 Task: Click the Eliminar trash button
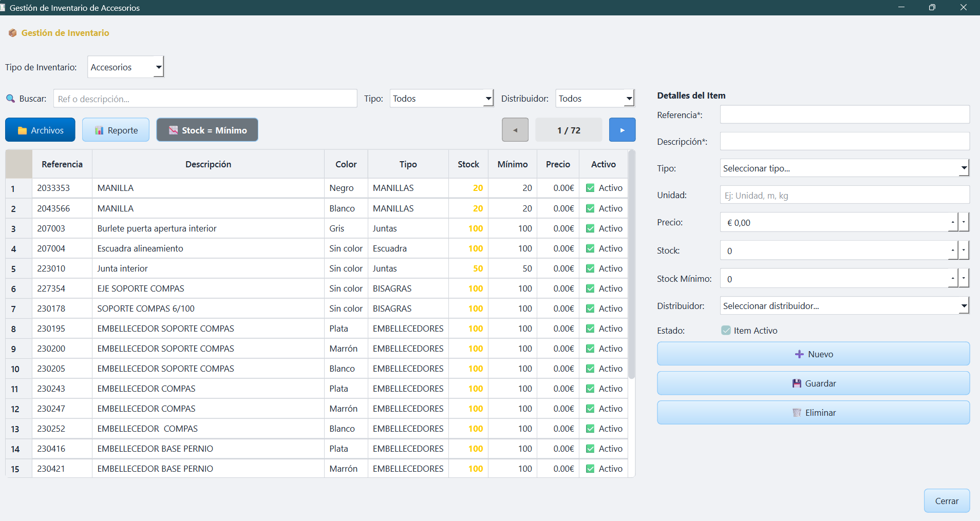(813, 413)
